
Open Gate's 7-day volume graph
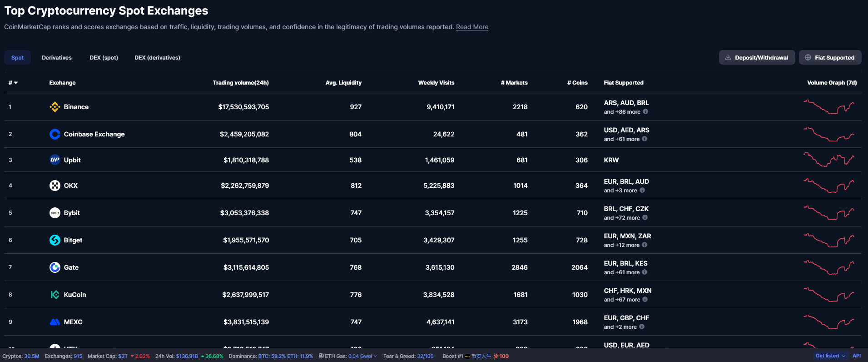(x=828, y=267)
